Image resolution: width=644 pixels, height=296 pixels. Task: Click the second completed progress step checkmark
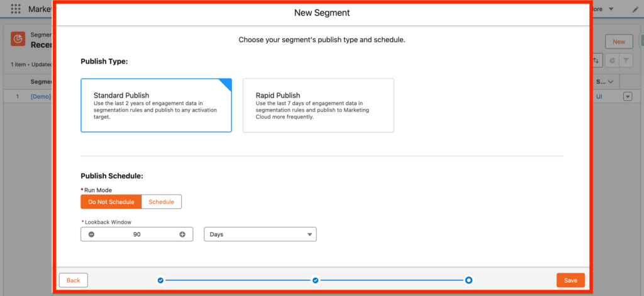(x=315, y=280)
